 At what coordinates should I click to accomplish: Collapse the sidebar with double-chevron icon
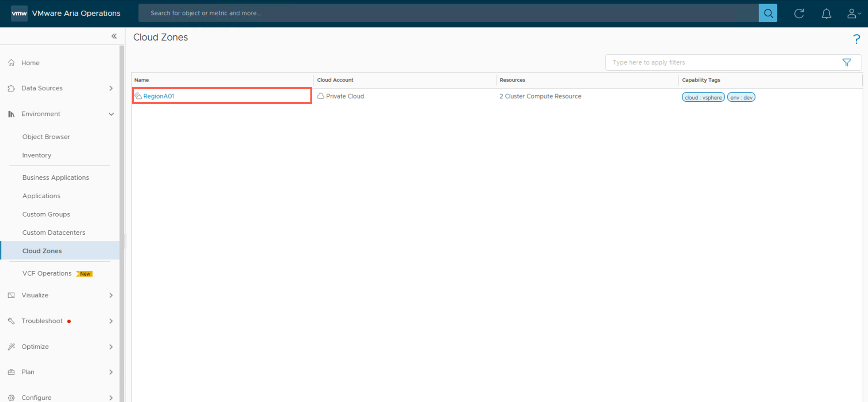[x=114, y=36]
